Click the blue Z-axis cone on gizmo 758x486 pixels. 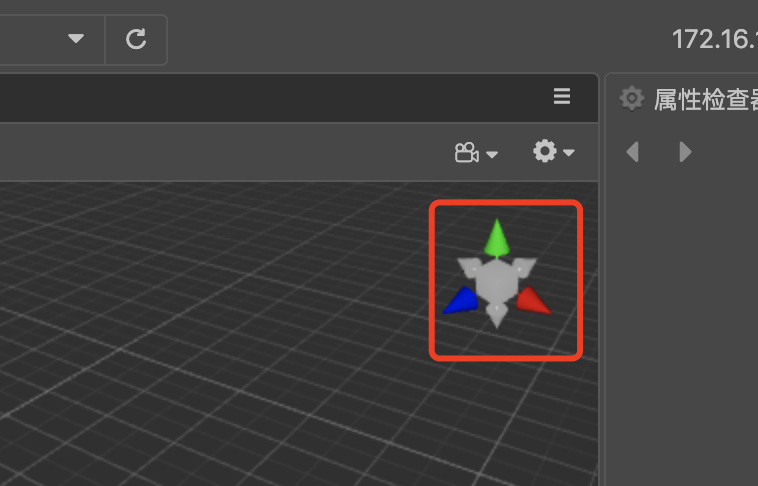pyautogui.click(x=460, y=301)
